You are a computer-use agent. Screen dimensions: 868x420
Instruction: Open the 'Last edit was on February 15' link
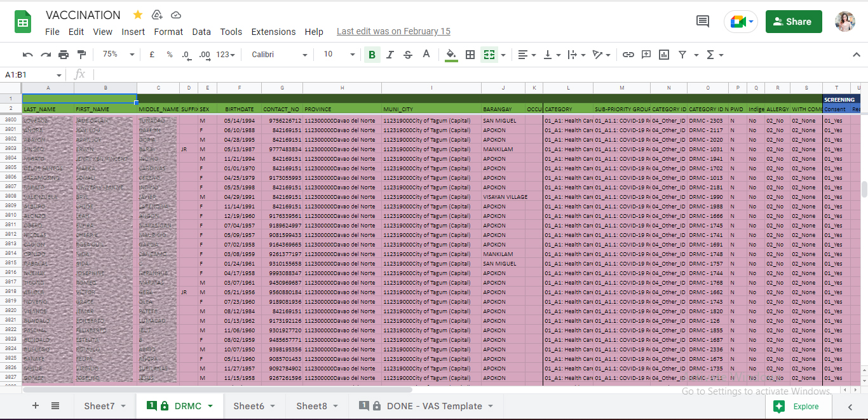[x=393, y=31]
